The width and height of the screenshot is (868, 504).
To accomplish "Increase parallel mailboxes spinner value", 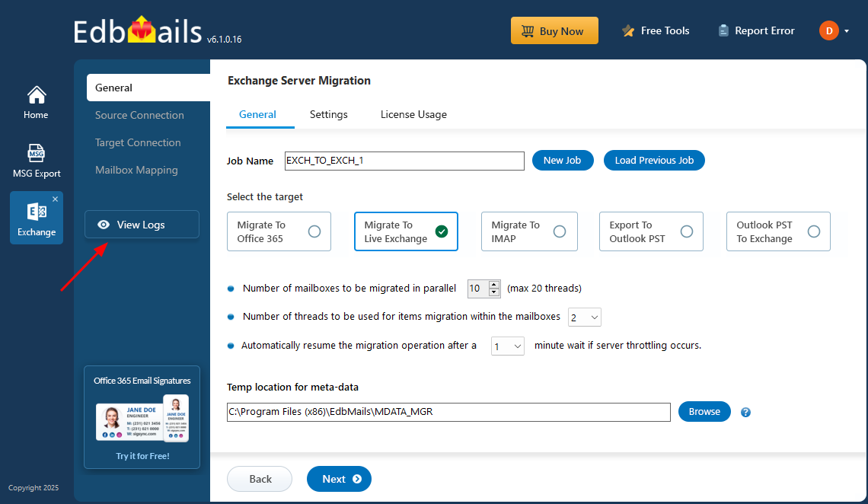I will (x=494, y=285).
